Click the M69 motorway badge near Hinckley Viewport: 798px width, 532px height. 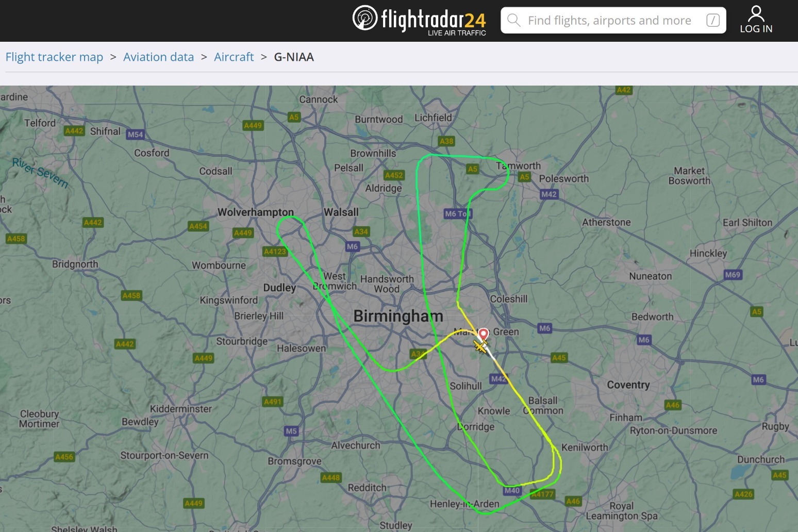733,275
